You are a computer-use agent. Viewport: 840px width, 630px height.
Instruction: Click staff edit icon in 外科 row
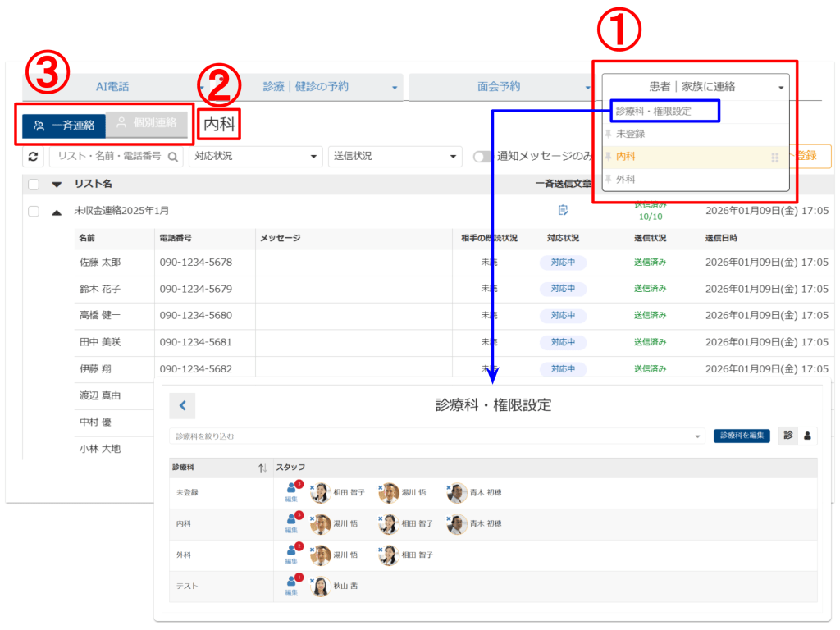point(291,555)
